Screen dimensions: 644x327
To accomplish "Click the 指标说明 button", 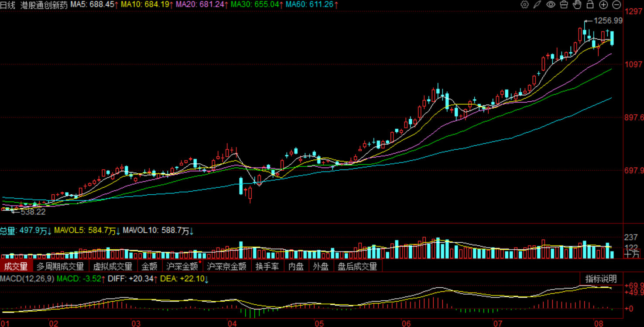I will click(x=601, y=279).
